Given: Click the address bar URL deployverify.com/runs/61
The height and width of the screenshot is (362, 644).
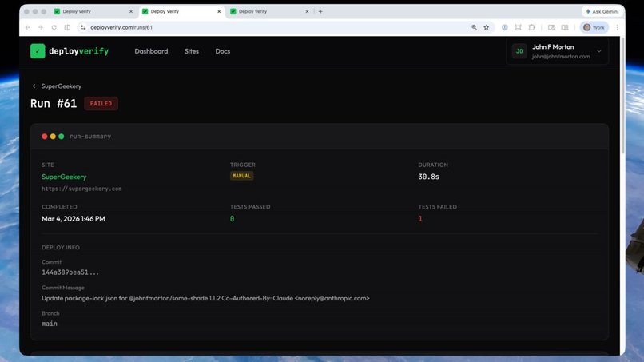Looking at the screenshot, I should [x=121, y=27].
